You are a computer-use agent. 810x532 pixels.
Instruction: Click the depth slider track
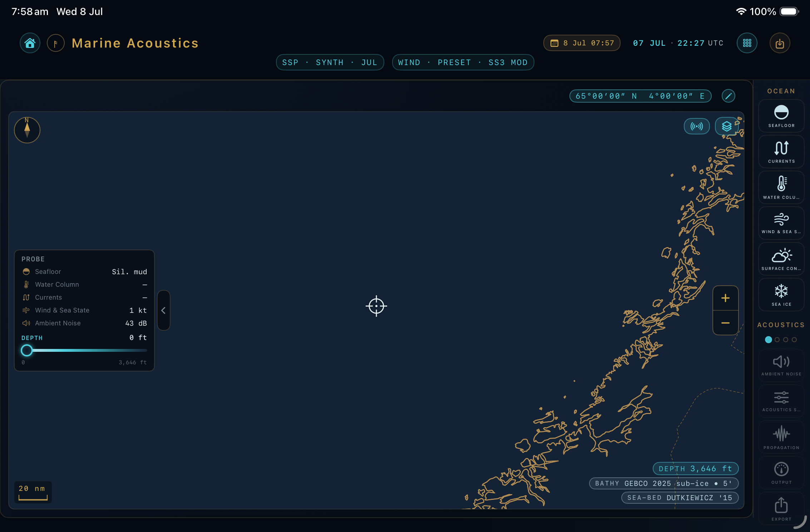tap(84, 350)
